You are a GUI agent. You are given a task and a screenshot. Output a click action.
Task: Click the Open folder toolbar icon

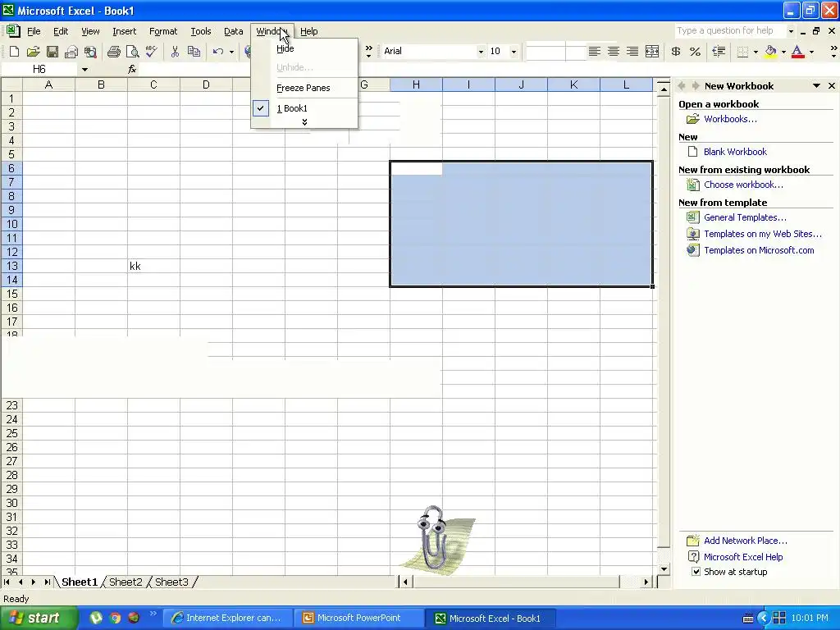click(33, 52)
